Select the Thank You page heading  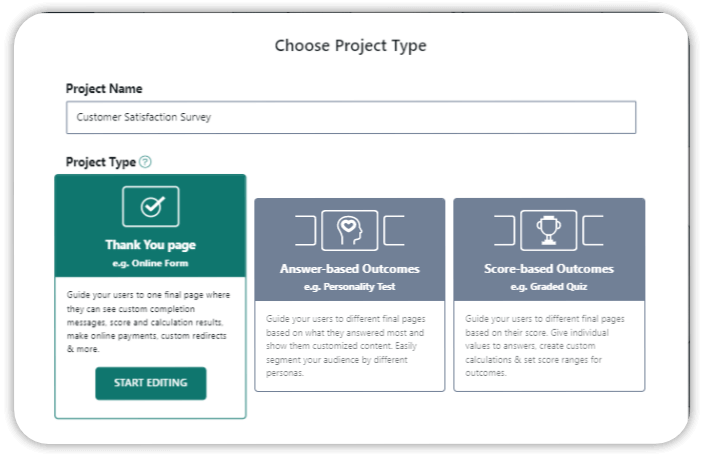[151, 245]
